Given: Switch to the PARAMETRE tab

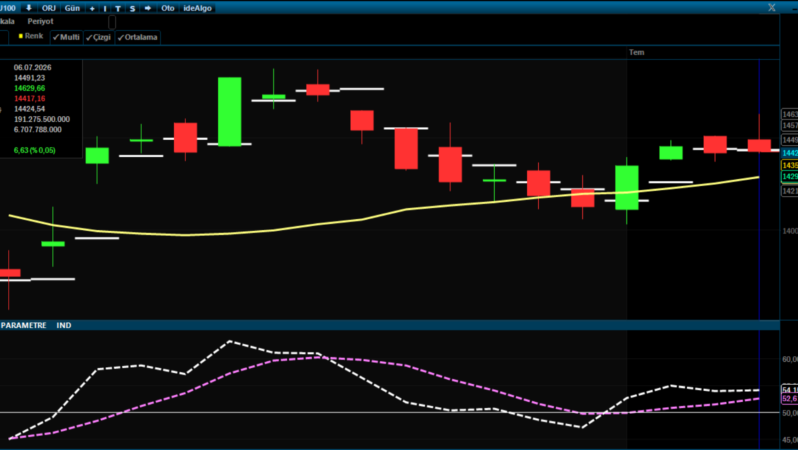Looking at the screenshot, I should pyautogui.click(x=23, y=325).
